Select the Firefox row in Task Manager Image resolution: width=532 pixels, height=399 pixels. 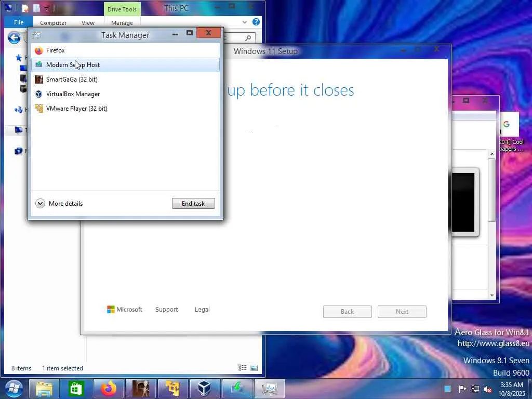coord(125,50)
